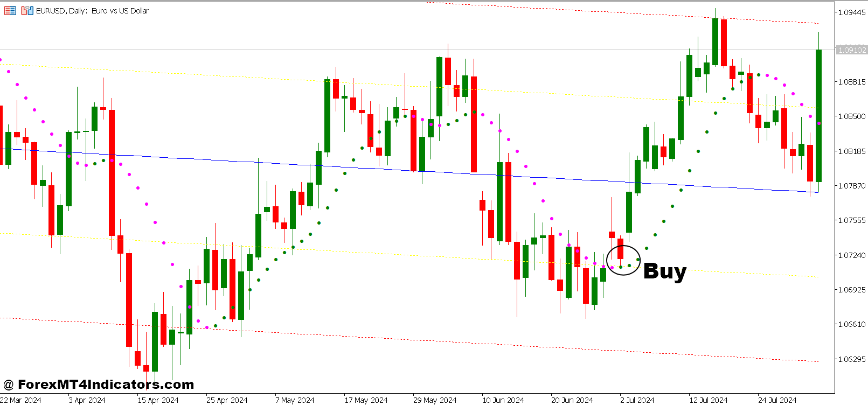The image size is (868, 405).
Task: Click the red-blue list icon before the chart title
Action: click(x=10, y=10)
